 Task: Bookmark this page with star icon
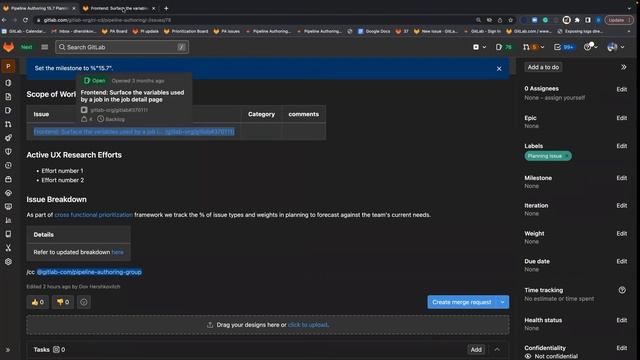coord(510,20)
